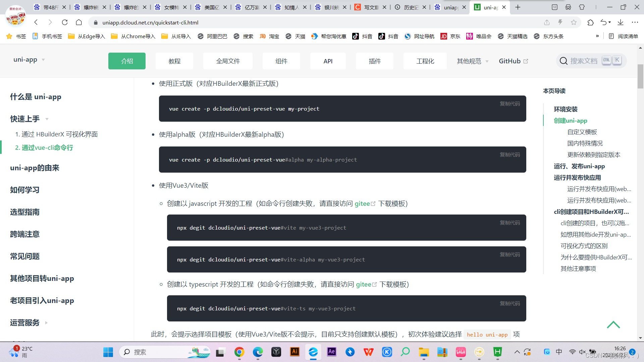Click the green scroll-to-top arrow
Screen dimensions: 644x362
click(613, 324)
